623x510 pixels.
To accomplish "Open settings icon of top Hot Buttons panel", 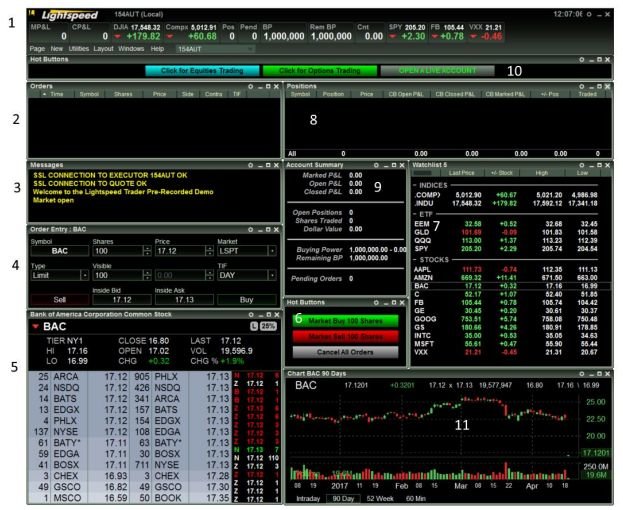I will pos(582,60).
